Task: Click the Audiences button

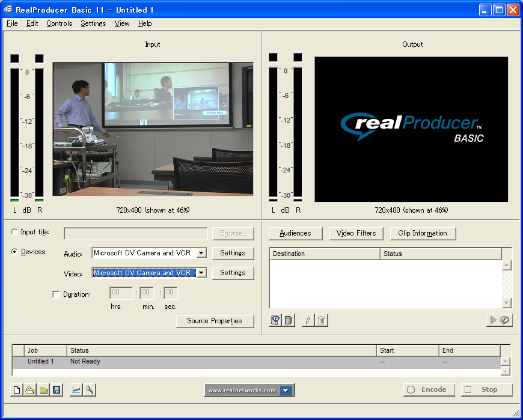Action: tap(296, 233)
